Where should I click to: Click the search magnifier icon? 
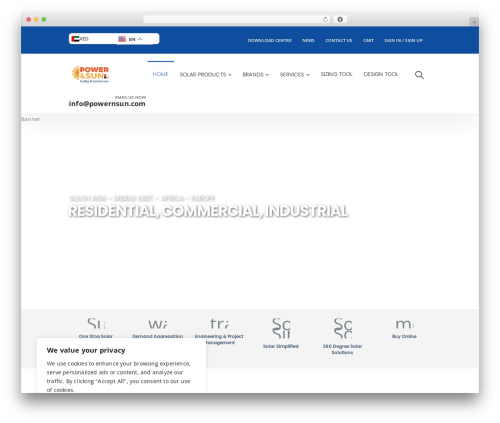click(419, 75)
